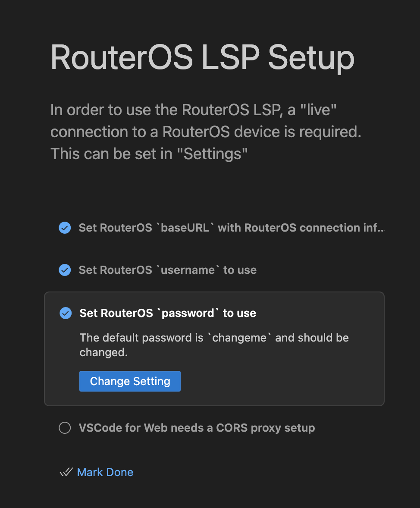Screen dimensions: 420x508
Task: Select the Set RouterOS `password` to use title
Action: tap(168, 313)
